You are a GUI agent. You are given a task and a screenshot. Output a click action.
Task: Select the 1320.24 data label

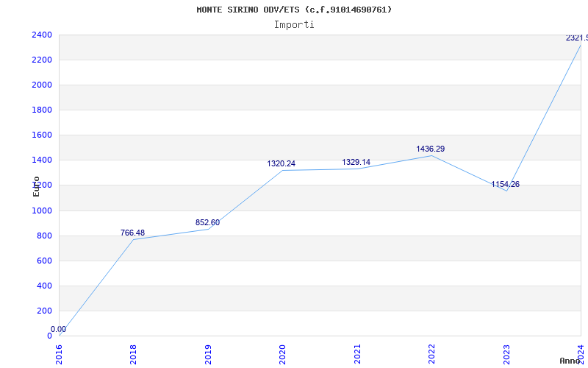click(281, 163)
